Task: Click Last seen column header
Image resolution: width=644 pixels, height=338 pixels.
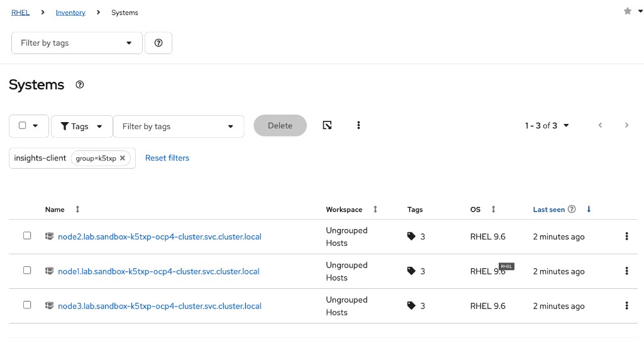Action: pyautogui.click(x=548, y=210)
